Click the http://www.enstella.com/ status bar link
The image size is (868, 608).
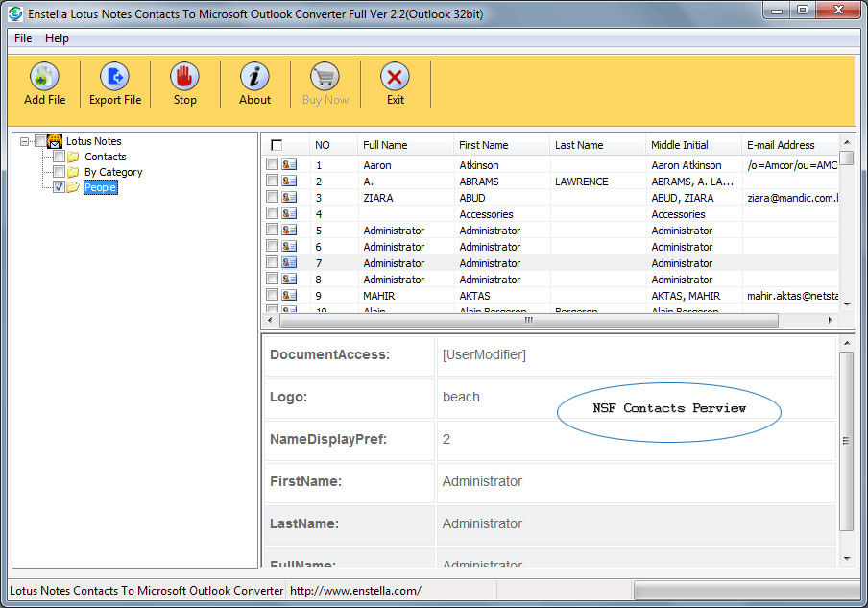point(355,591)
